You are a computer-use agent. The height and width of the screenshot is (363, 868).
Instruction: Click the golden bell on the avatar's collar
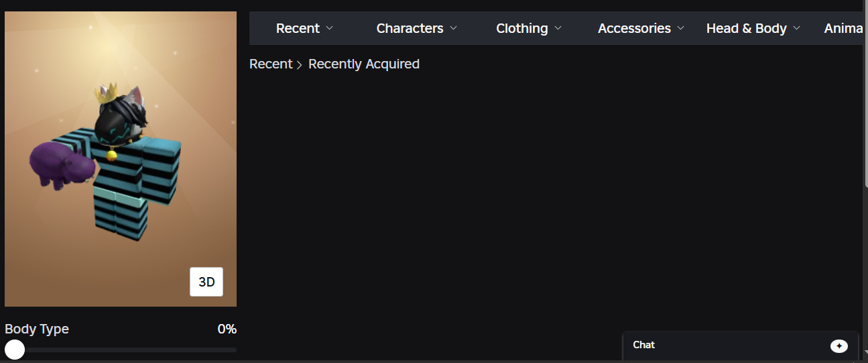pos(111,156)
